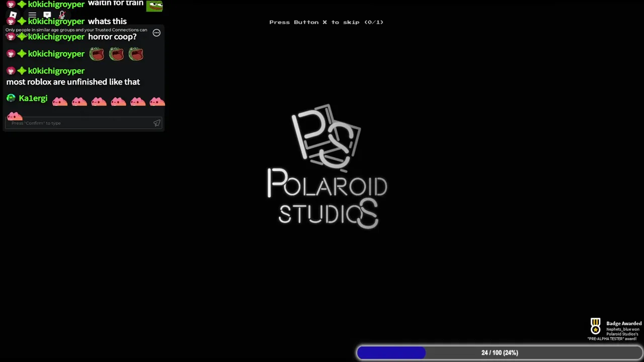The width and height of the screenshot is (644, 362).
Task: Click the 24 / 100 progress bar
Action: [x=500, y=353]
